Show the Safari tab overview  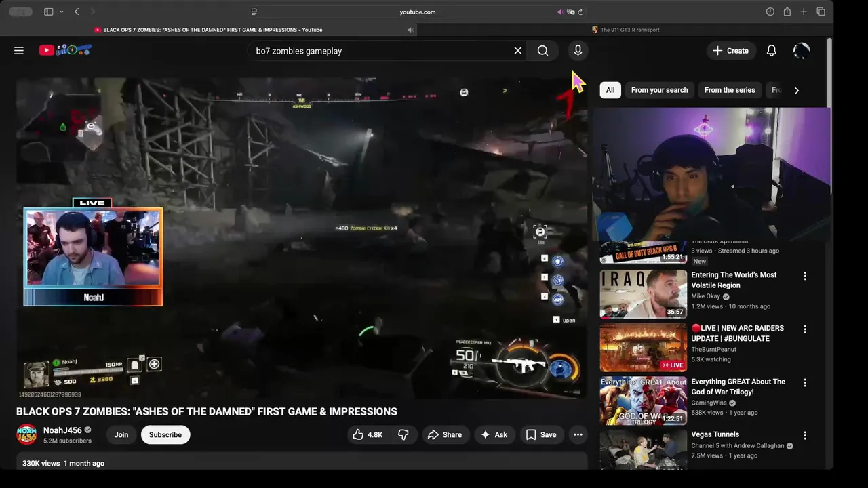click(821, 12)
